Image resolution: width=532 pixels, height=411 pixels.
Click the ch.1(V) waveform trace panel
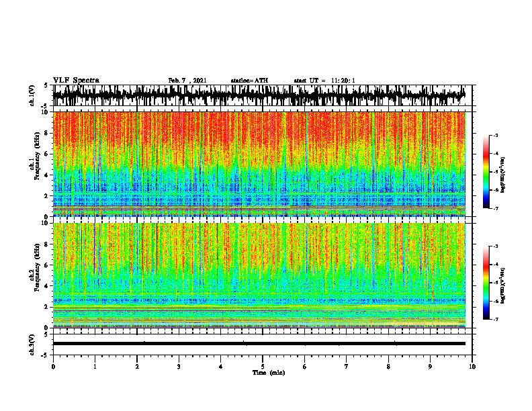tap(263, 95)
